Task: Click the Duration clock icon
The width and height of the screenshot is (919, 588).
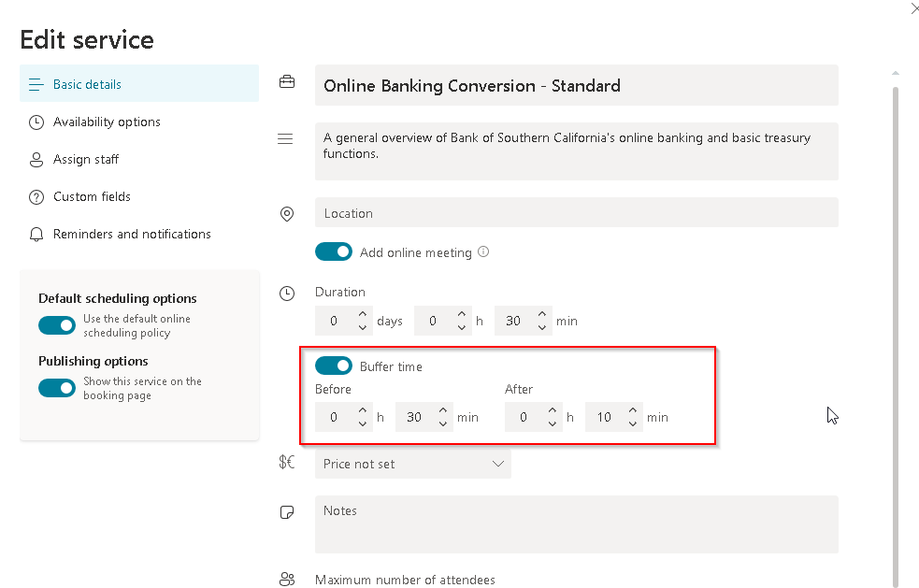Action: [x=287, y=294]
